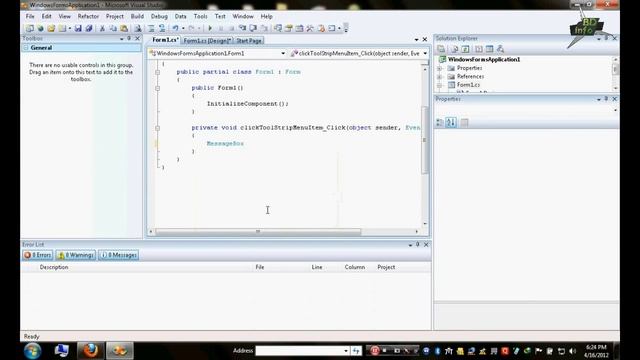
Task: Switch to the Start Page tab
Action: click(x=249, y=40)
